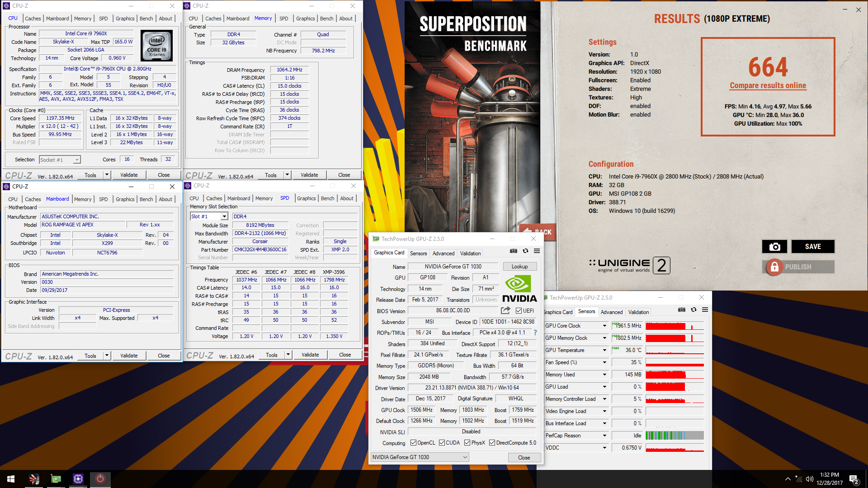
Task: Click the Fan Speed red sensor graph
Action: (675, 362)
